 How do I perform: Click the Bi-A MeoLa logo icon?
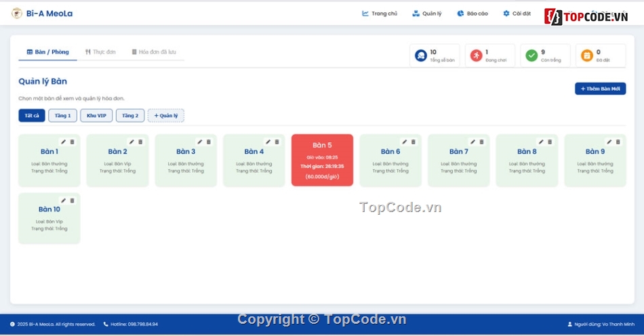click(17, 14)
